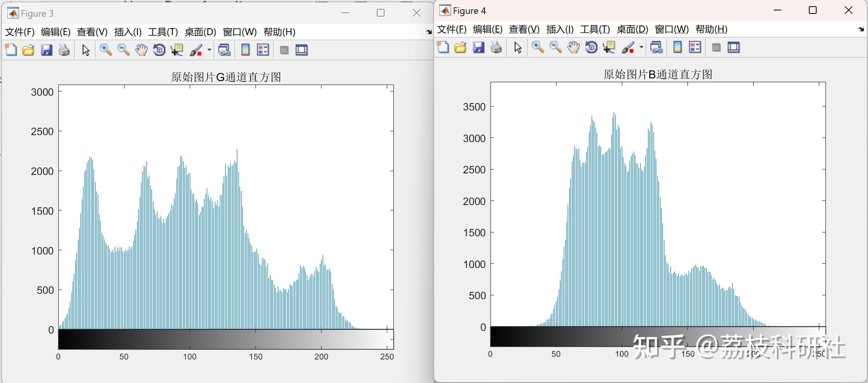The width and height of the screenshot is (868, 383).
Task: Minimize the Figure 3 window
Action: (345, 13)
